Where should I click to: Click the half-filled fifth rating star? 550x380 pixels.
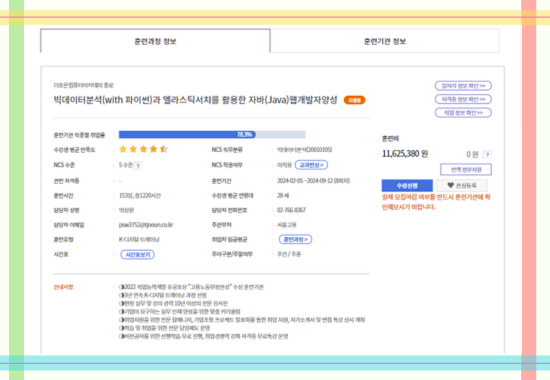coord(163,149)
